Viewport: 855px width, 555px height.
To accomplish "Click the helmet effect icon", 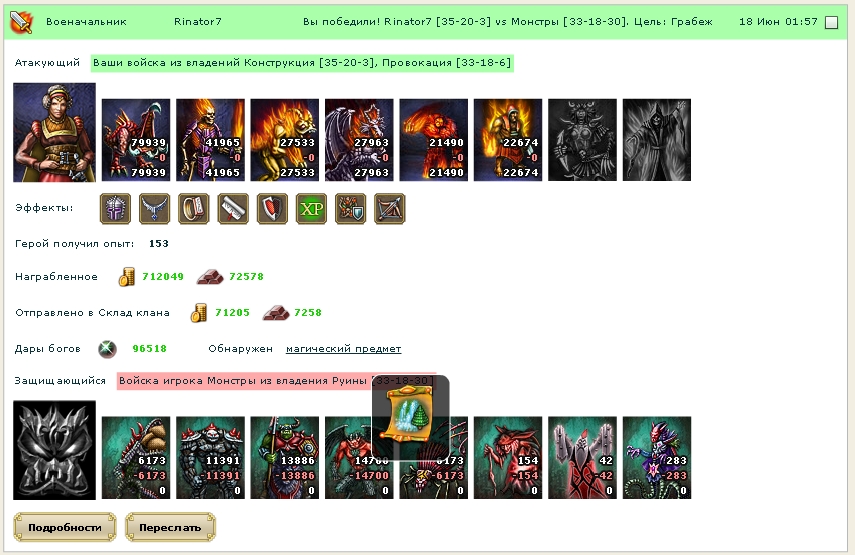I will pos(115,209).
